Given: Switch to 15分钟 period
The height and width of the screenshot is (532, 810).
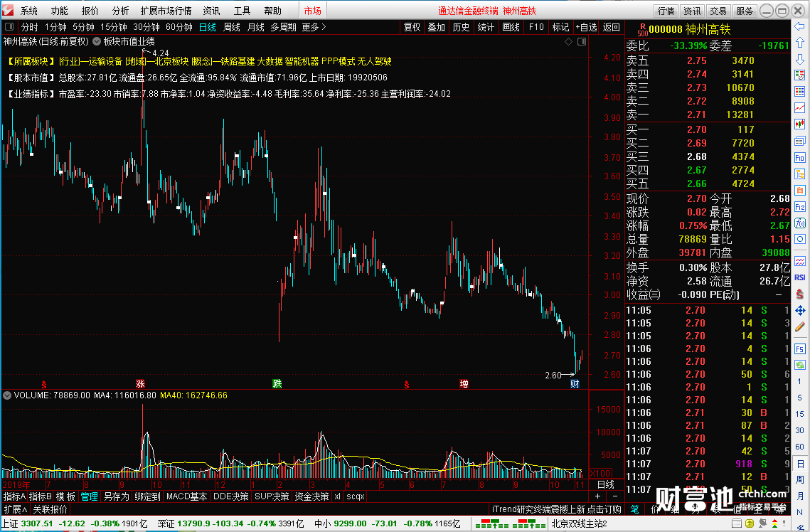Looking at the screenshot, I should click(x=113, y=27).
